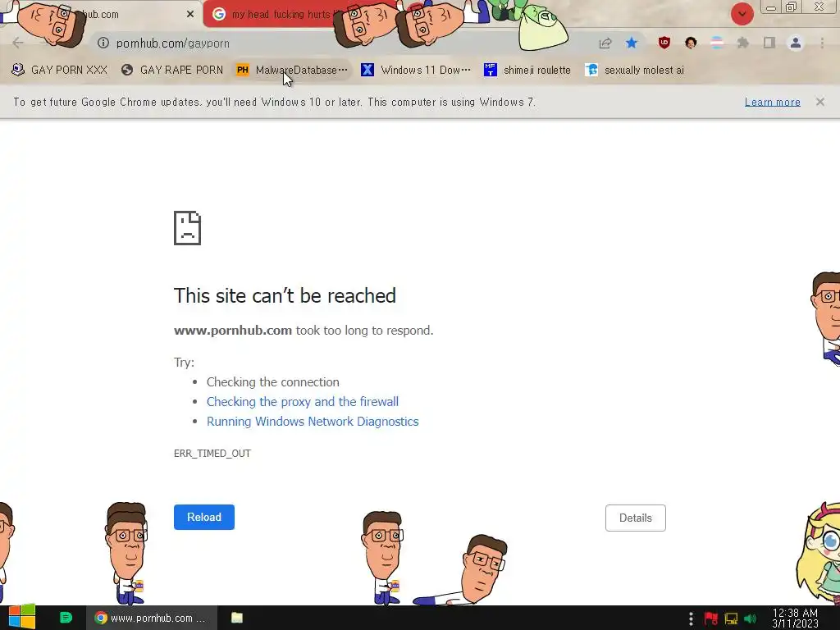
Task: Open Chrome three-dot menu
Action: click(x=822, y=43)
